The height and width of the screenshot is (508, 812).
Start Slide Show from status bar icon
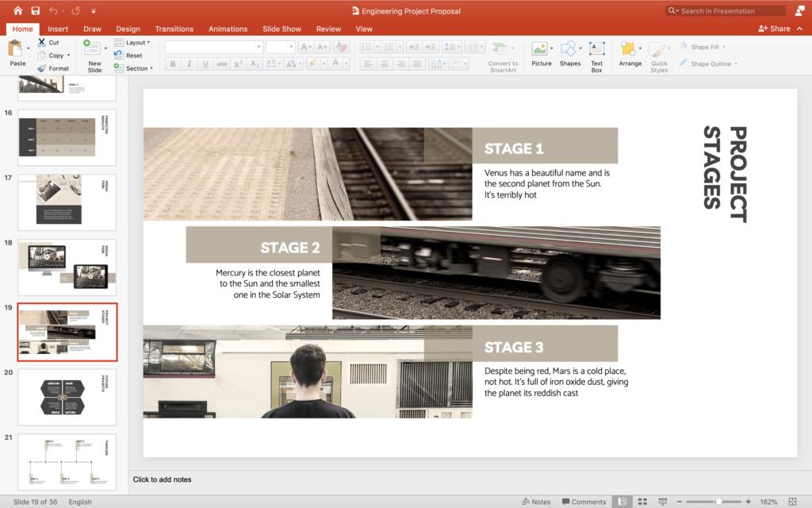pyautogui.click(x=662, y=502)
